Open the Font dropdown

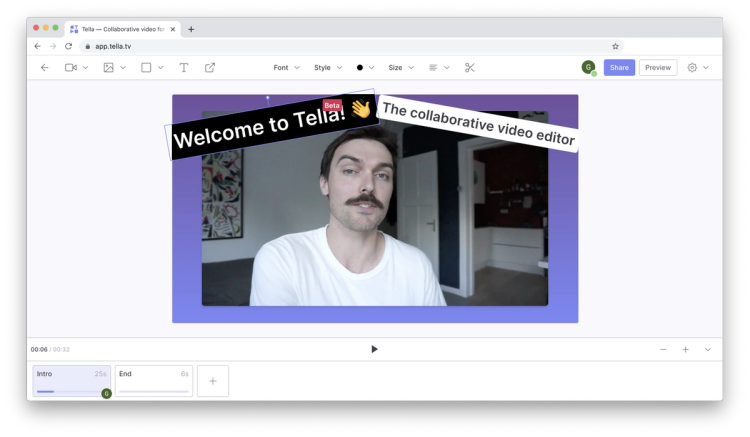pos(287,68)
